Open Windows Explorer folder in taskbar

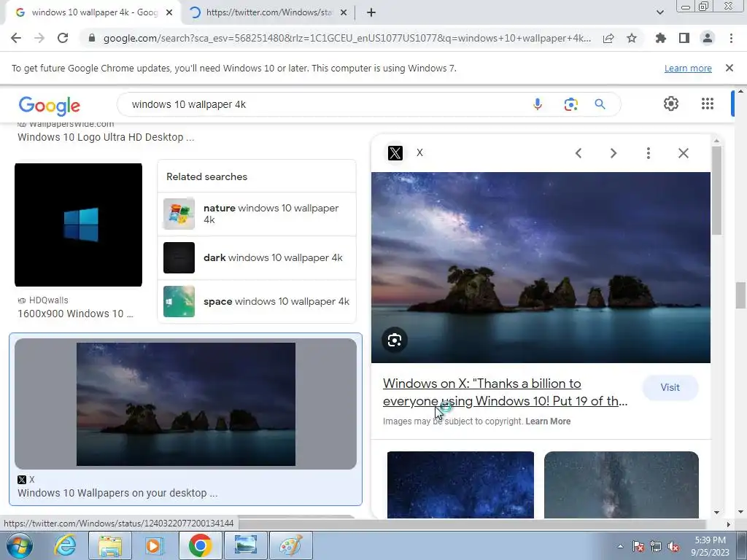109,545
